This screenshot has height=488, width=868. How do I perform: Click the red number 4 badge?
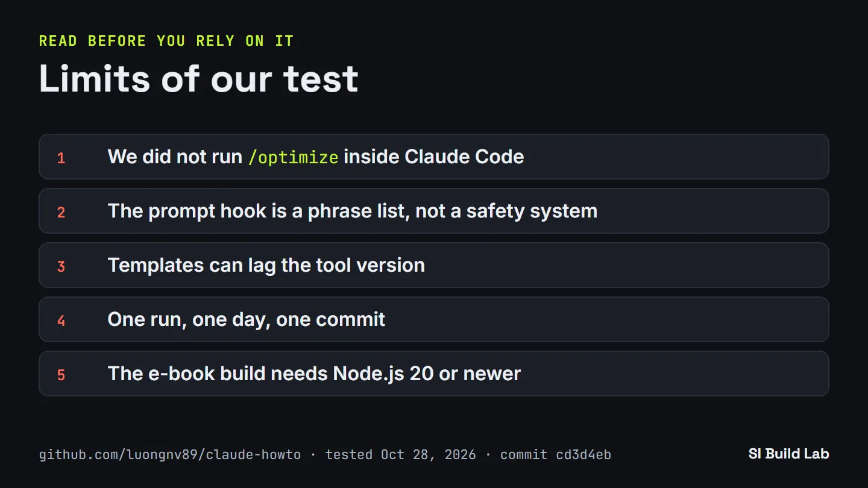(61, 321)
